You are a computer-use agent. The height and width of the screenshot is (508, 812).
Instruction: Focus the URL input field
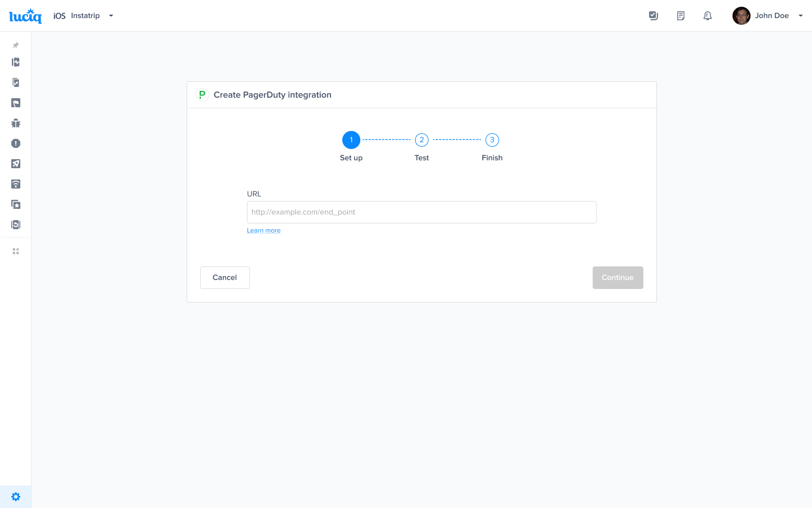coord(422,212)
